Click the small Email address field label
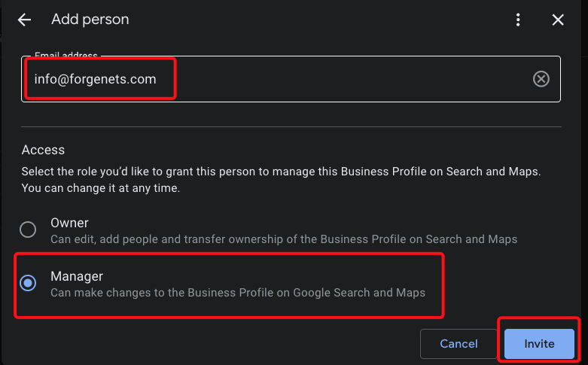Viewport: 588px width, 365px height. 67,56
